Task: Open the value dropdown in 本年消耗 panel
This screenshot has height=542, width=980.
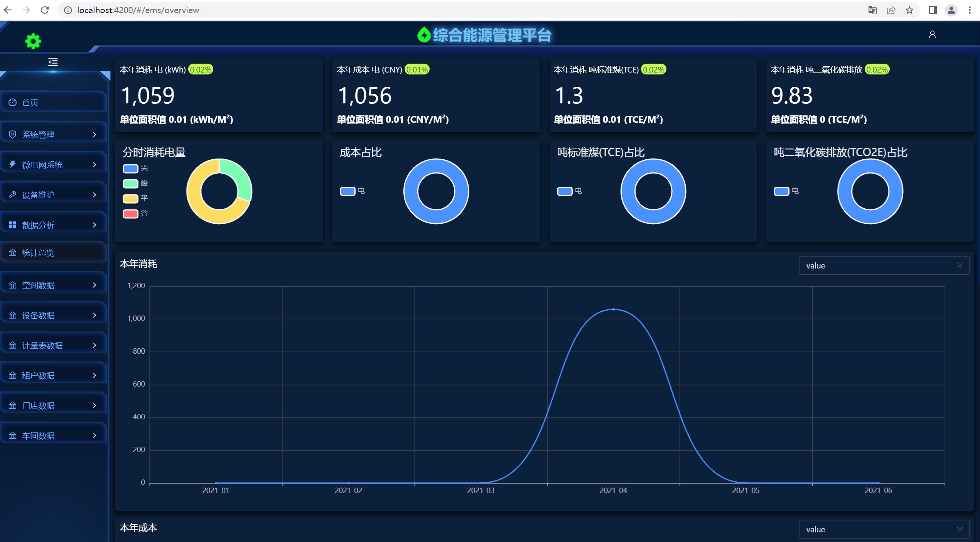Action: (884, 265)
